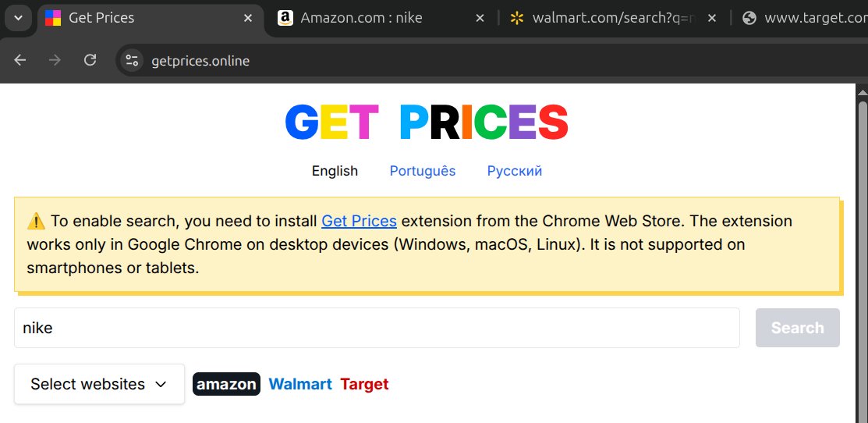Close the walmart.com search tab
Image resolution: width=868 pixels, height=423 pixels.
click(x=712, y=18)
